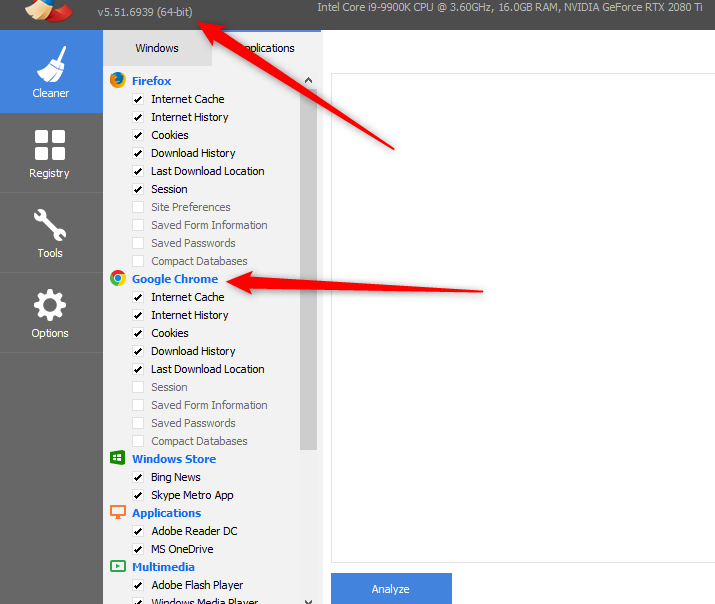Click the CCleaner logo in the header
Screen dimensions: 715x604
tap(48, 11)
